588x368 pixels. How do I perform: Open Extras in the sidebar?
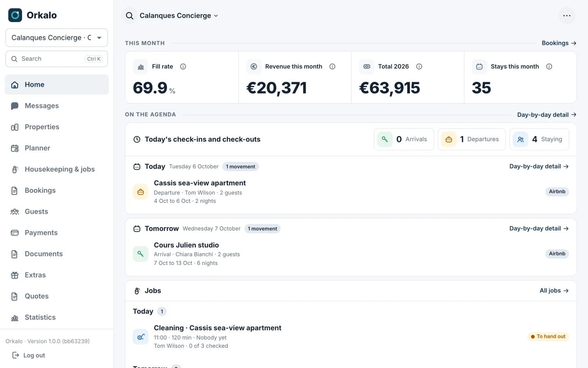57,275
